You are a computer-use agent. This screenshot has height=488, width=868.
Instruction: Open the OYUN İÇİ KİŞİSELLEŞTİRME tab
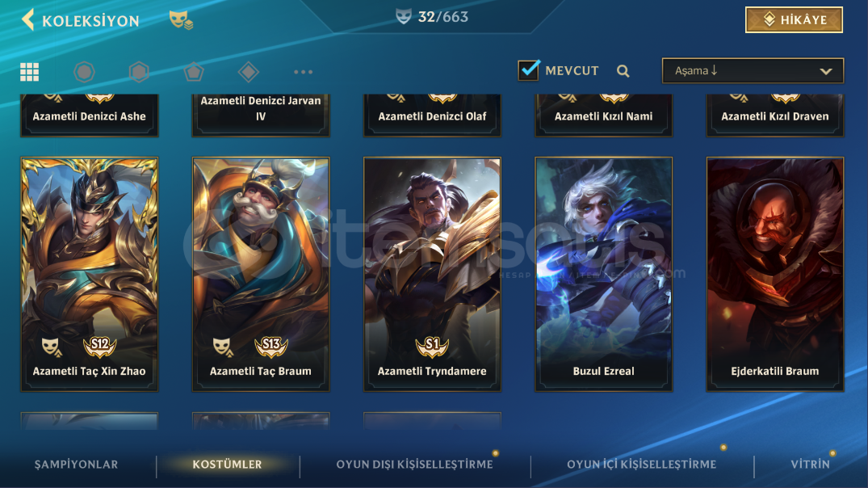pyautogui.click(x=642, y=465)
